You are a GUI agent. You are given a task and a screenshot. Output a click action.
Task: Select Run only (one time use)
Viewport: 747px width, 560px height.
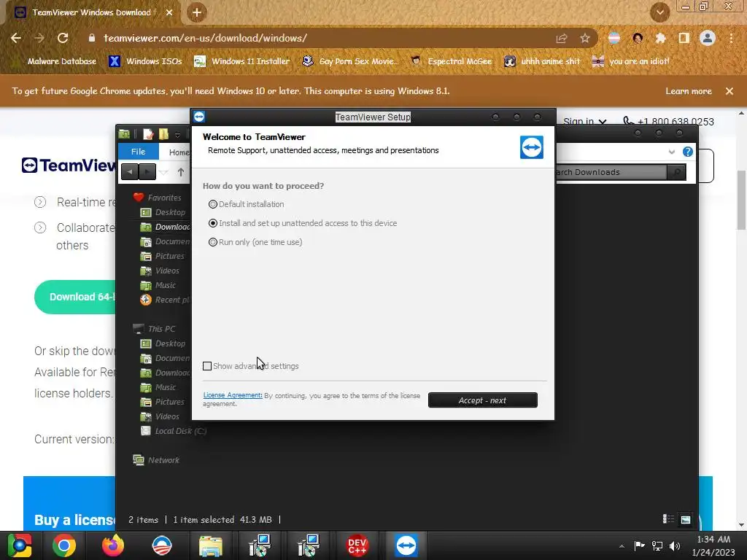pos(255,242)
